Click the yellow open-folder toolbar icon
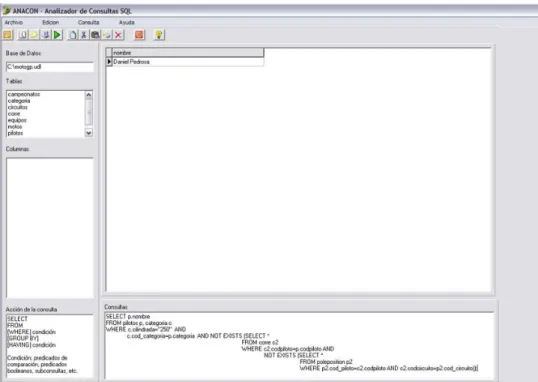The width and height of the screenshot is (538, 382). coord(34,35)
